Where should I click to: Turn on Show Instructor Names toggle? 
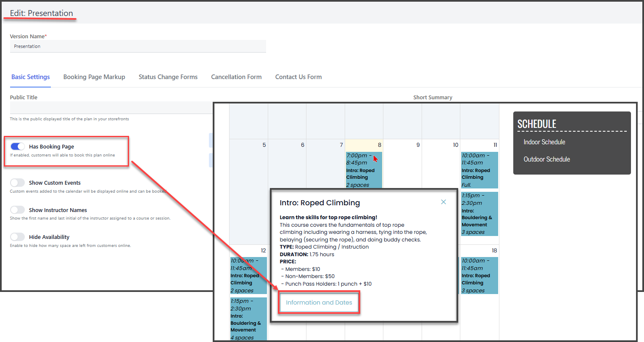[18, 210]
